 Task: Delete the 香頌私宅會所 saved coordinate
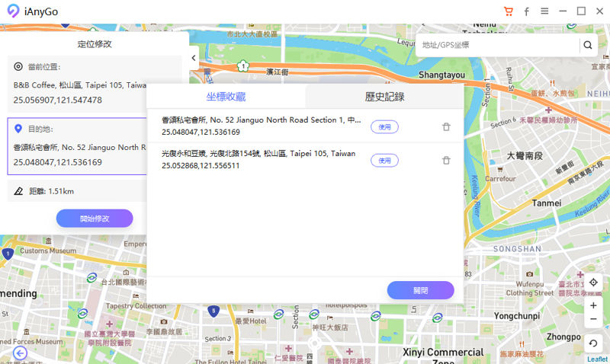[x=446, y=127]
